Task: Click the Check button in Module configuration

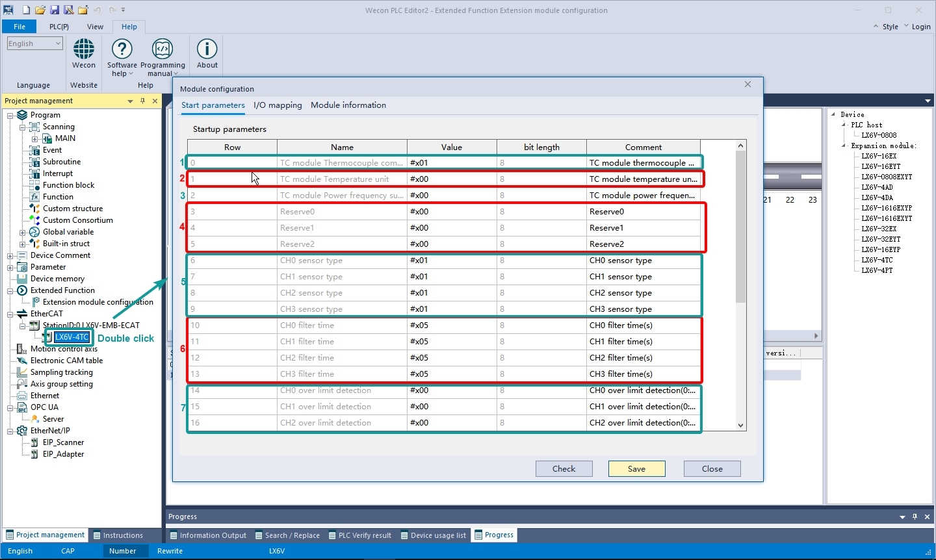Action: click(564, 469)
